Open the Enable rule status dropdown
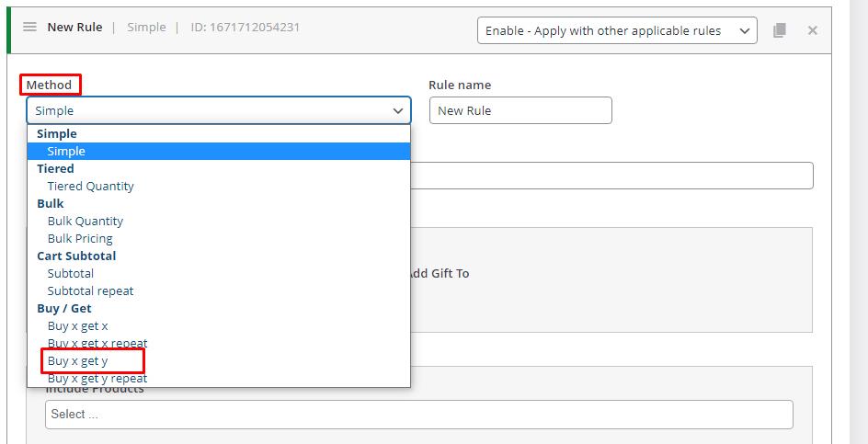868x444 pixels. pyautogui.click(x=617, y=30)
